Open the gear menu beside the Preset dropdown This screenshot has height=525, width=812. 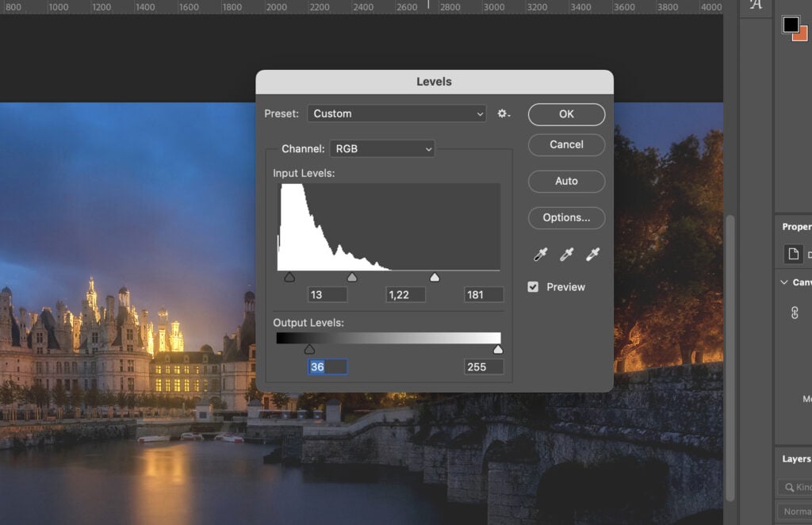tap(503, 113)
